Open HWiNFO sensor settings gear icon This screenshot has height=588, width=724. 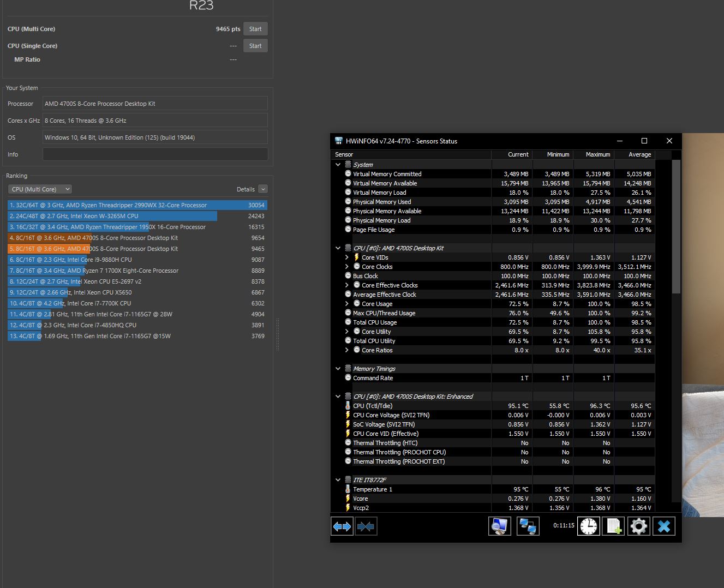point(638,526)
